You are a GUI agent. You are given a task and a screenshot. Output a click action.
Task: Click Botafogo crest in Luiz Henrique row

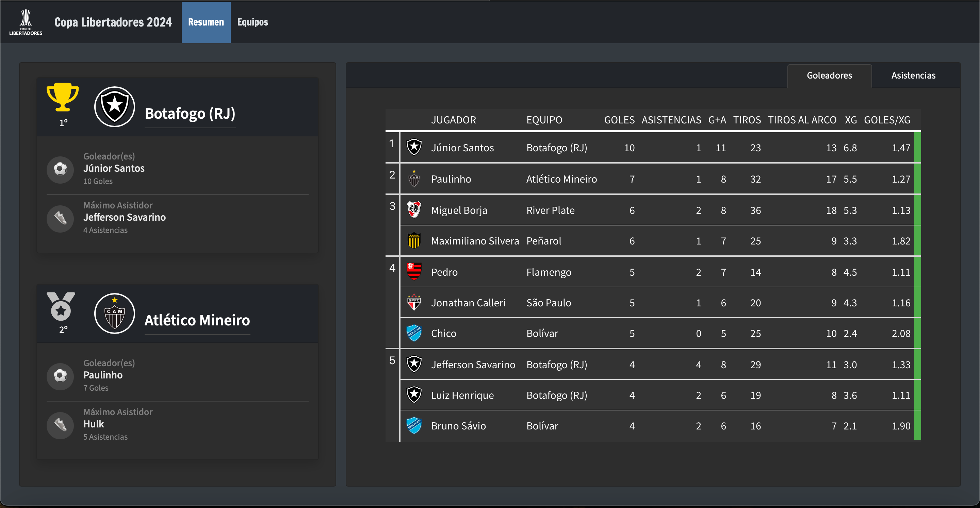[414, 395]
